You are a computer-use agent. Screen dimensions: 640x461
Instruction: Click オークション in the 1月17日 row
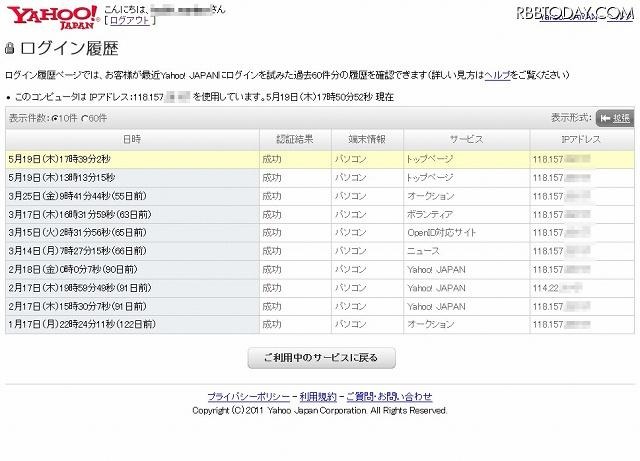click(431, 325)
